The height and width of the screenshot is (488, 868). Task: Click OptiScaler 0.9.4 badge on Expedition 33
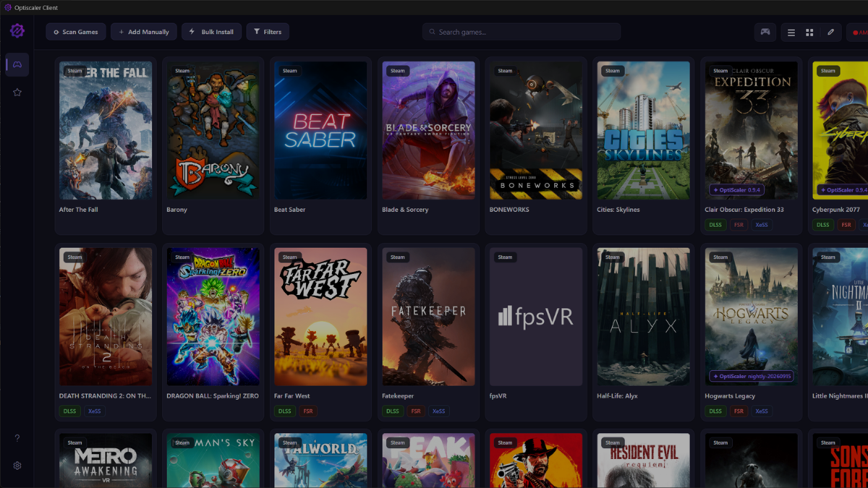[x=737, y=190]
